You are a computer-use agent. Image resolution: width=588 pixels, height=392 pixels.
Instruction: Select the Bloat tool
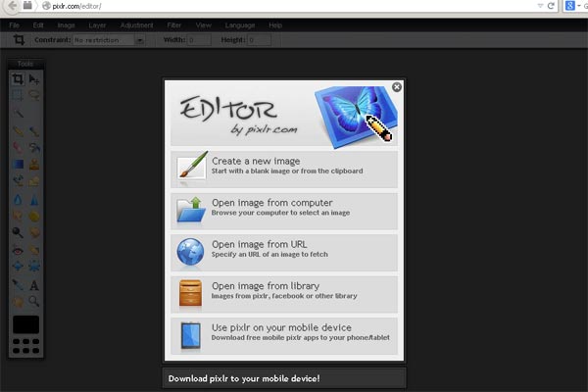[18, 267]
